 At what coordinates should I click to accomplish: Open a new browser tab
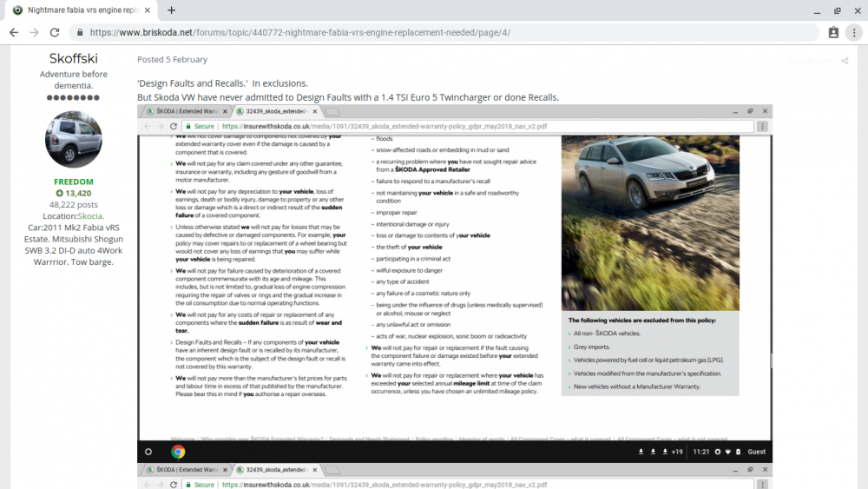pyautogui.click(x=172, y=10)
